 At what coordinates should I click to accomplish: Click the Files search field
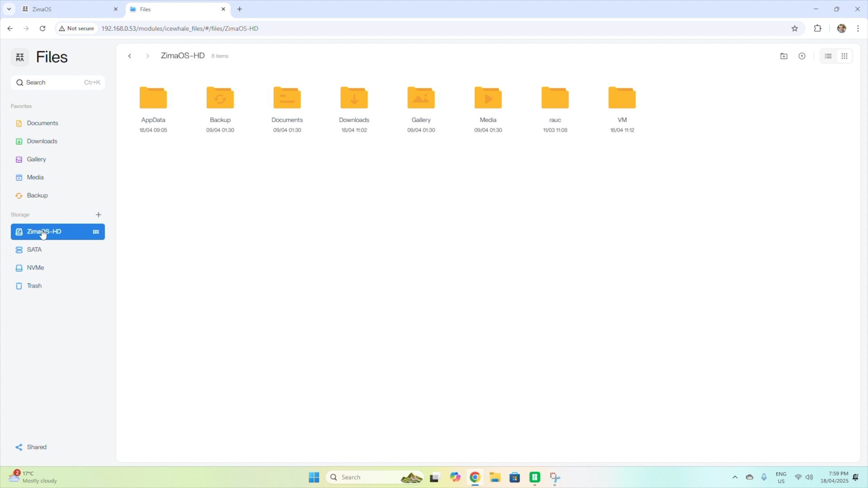pos(58,82)
